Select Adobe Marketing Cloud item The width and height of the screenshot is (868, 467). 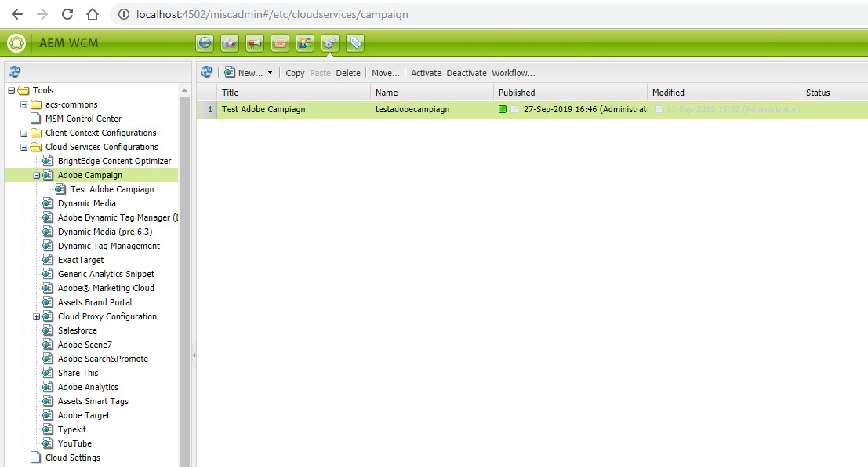pyautogui.click(x=106, y=288)
